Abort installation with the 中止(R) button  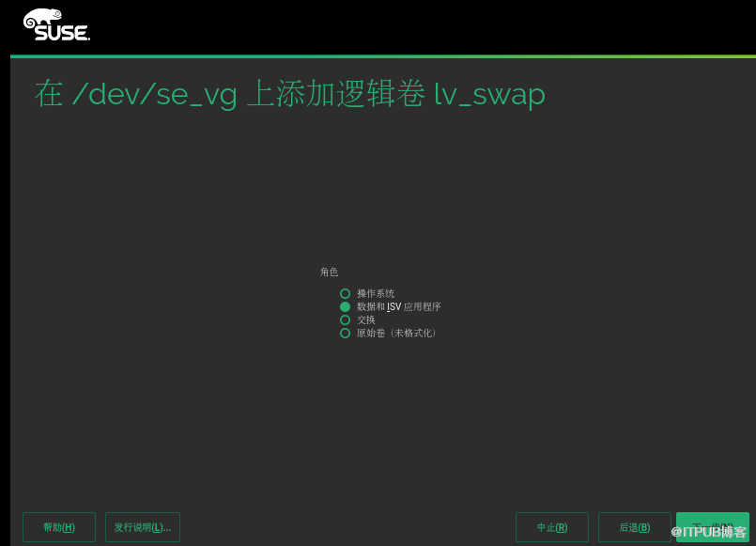pyautogui.click(x=552, y=527)
